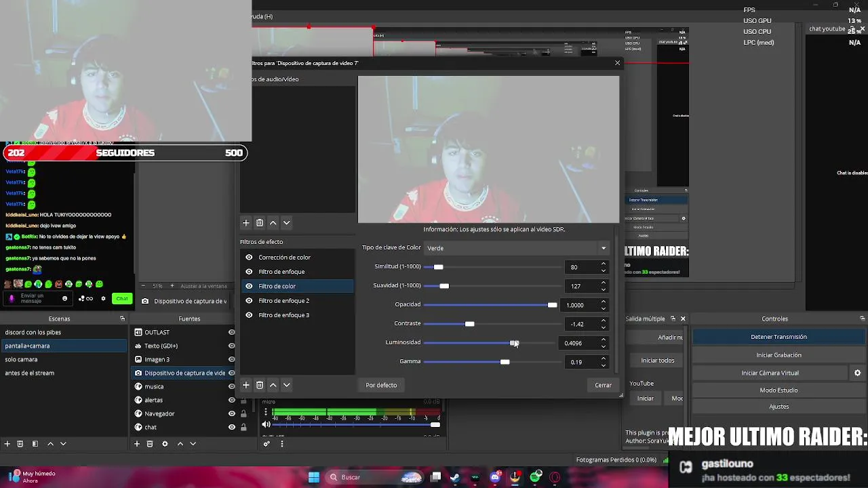Viewport: 868px width, 488px height.
Task: Open source properties gear in Fuentes toolbar
Action: [x=165, y=444]
